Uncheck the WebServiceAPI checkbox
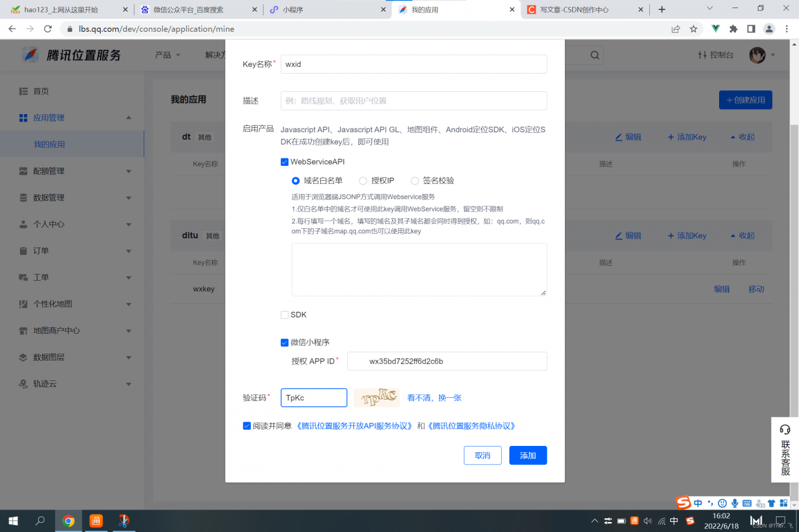 (x=285, y=162)
